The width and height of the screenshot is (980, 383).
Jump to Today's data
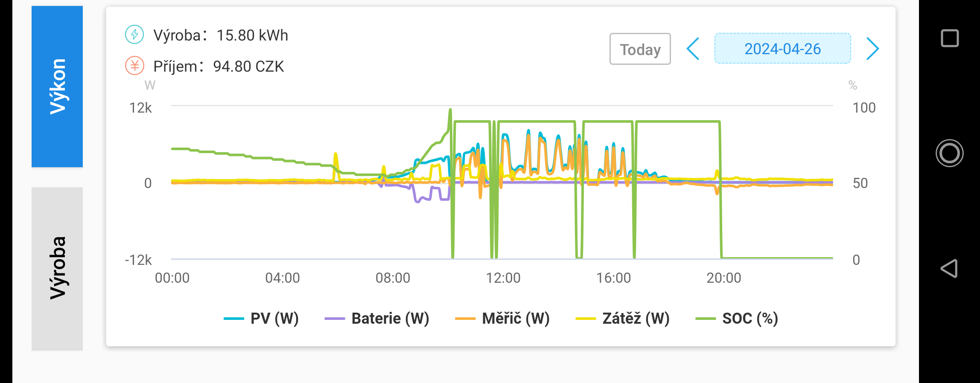pos(640,49)
